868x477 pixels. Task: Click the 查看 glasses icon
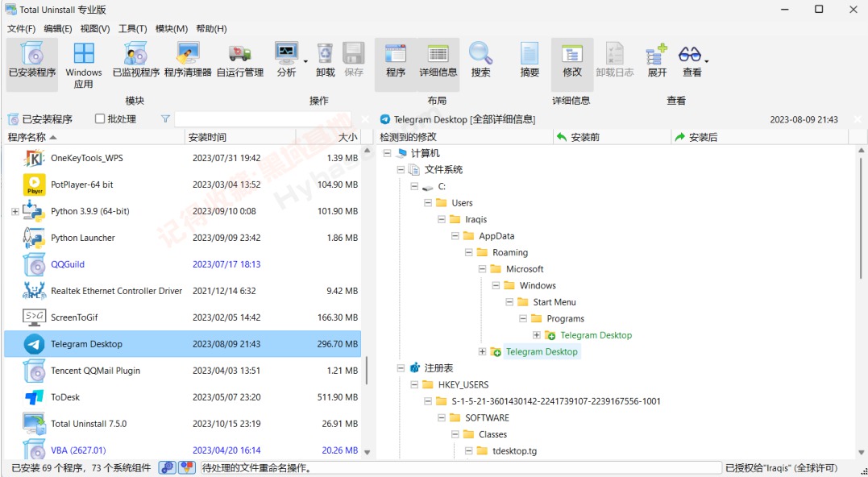[690, 54]
